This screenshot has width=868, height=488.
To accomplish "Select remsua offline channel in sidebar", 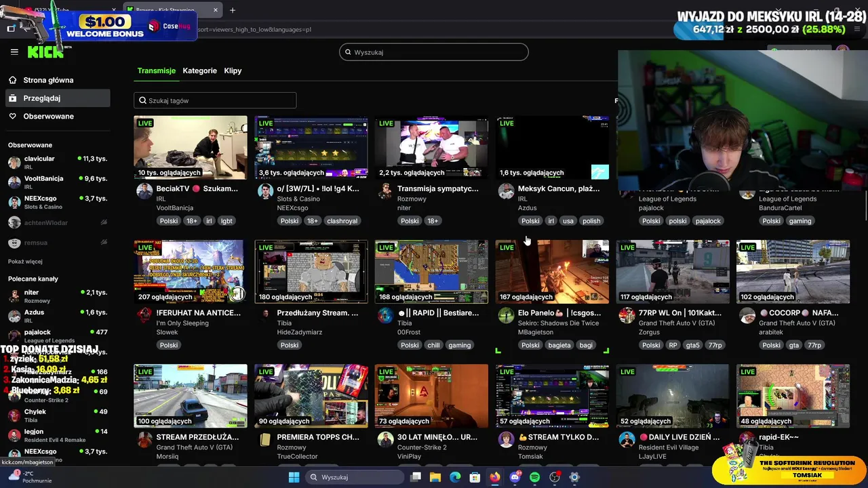I will 58,243.
